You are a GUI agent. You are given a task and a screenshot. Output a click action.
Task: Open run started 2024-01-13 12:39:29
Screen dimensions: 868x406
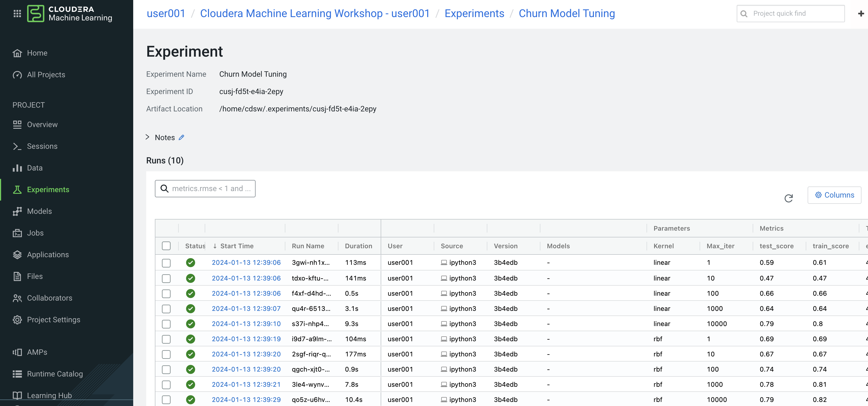(x=246, y=399)
